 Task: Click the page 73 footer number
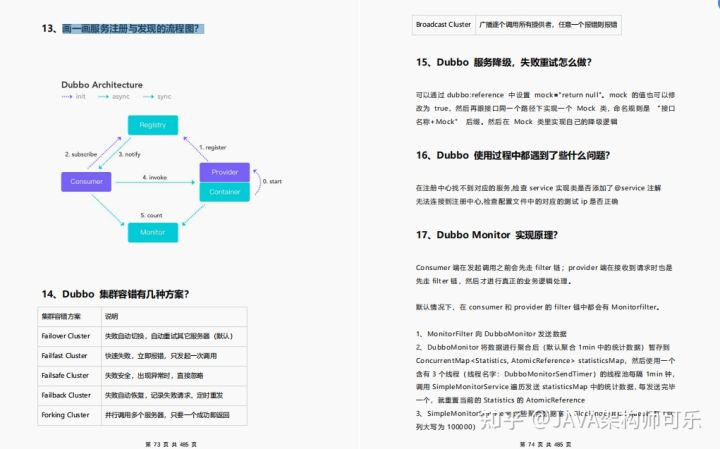[x=171, y=444]
